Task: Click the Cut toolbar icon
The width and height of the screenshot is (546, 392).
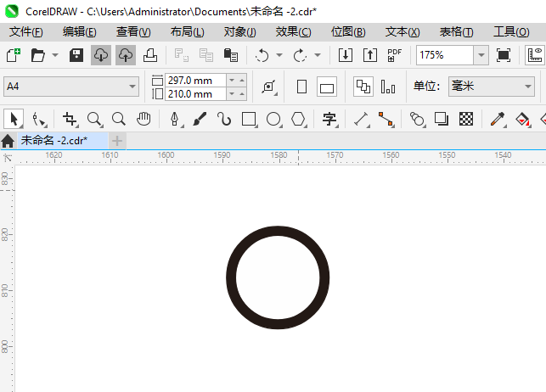Action: pyautogui.click(x=182, y=55)
